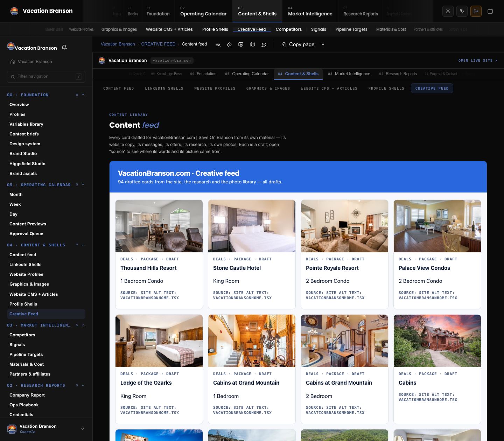504x441 pixels.
Task: Select the LINKEDIN SHELLS page tab
Action: click(x=164, y=89)
